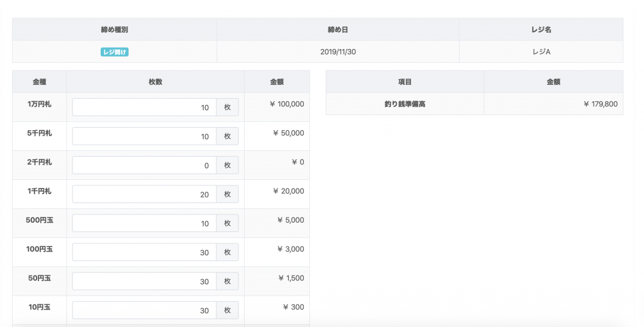Image resolution: width=644 pixels, height=327 pixels.
Task: Click the レジA register name cell
Action: click(x=541, y=52)
